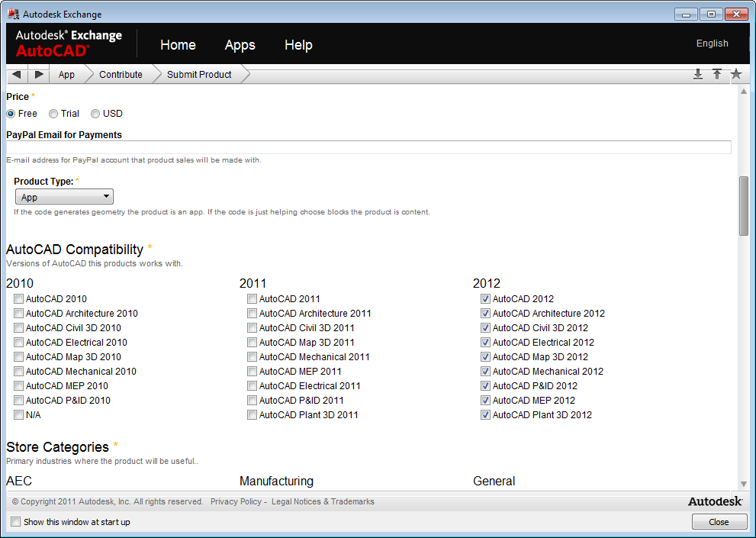
Task: Click the favorites star icon
Action: pyautogui.click(x=736, y=74)
